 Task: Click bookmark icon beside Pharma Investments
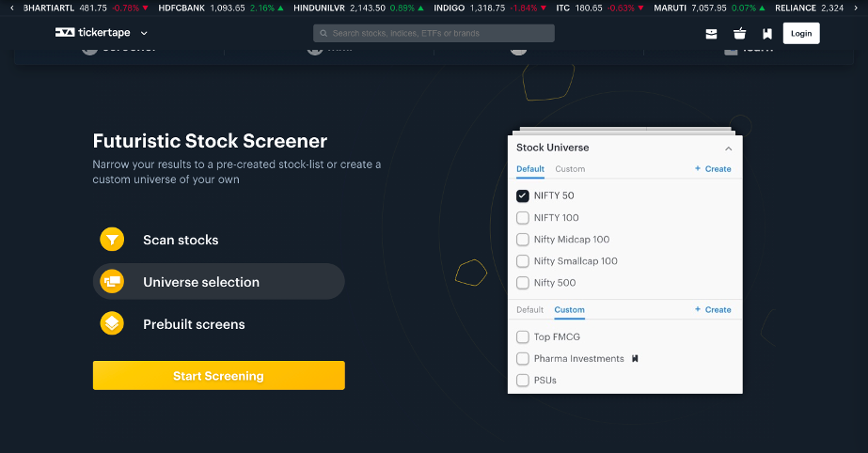click(x=635, y=359)
